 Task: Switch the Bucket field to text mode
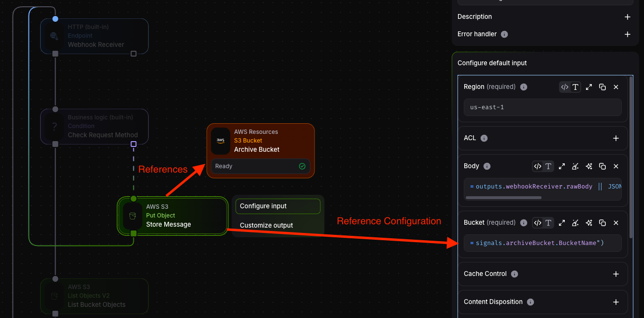[548, 223]
